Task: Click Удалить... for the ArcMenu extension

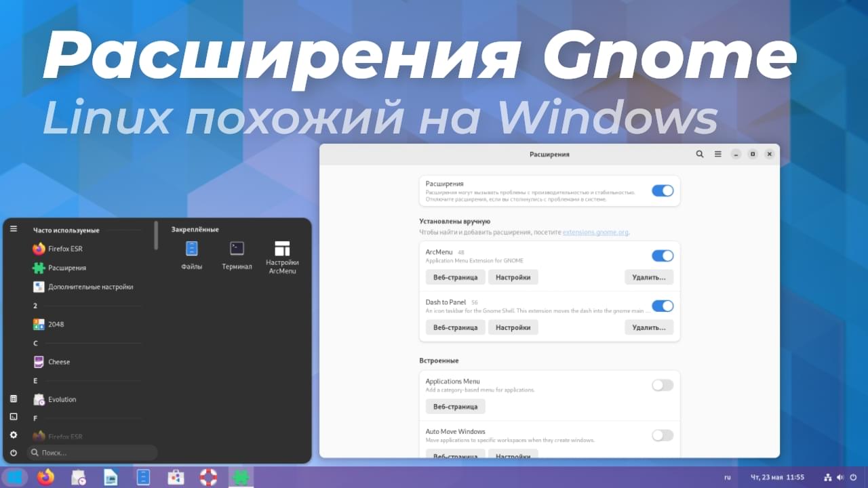Action: (x=649, y=277)
